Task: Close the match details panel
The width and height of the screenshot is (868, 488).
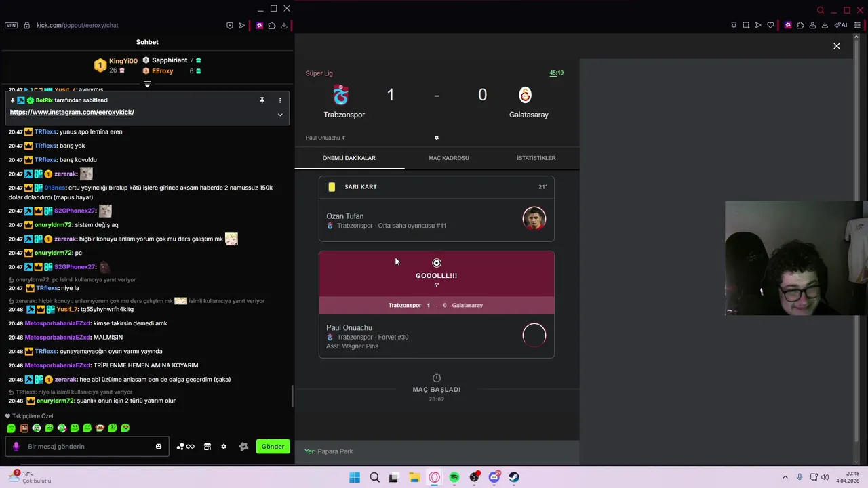Action: (837, 46)
